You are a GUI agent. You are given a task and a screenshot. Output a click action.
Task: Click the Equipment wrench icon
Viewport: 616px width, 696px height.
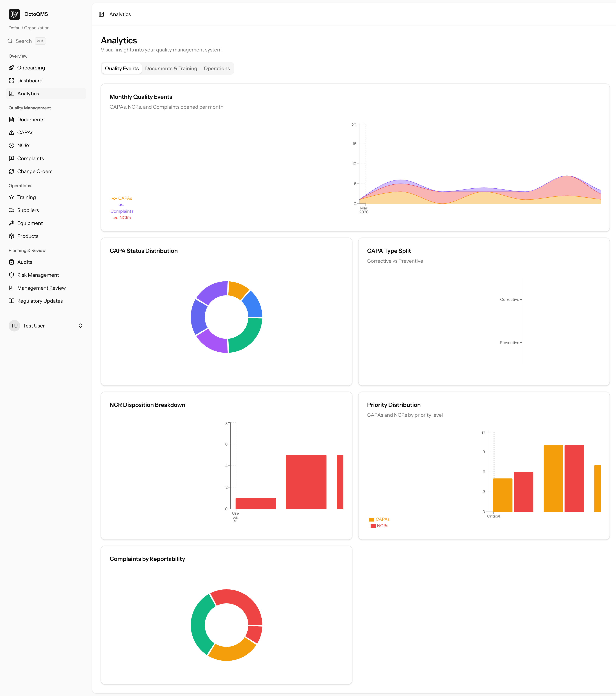pos(12,223)
